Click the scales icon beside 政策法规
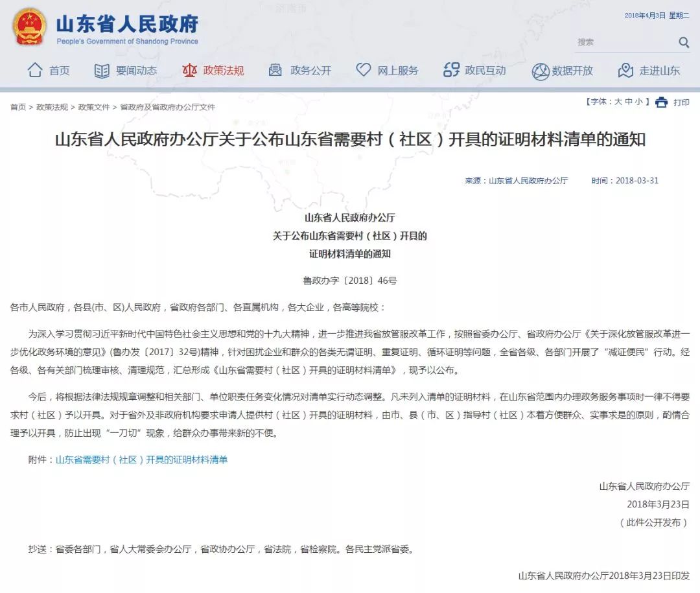The image size is (700, 593). (x=191, y=70)
